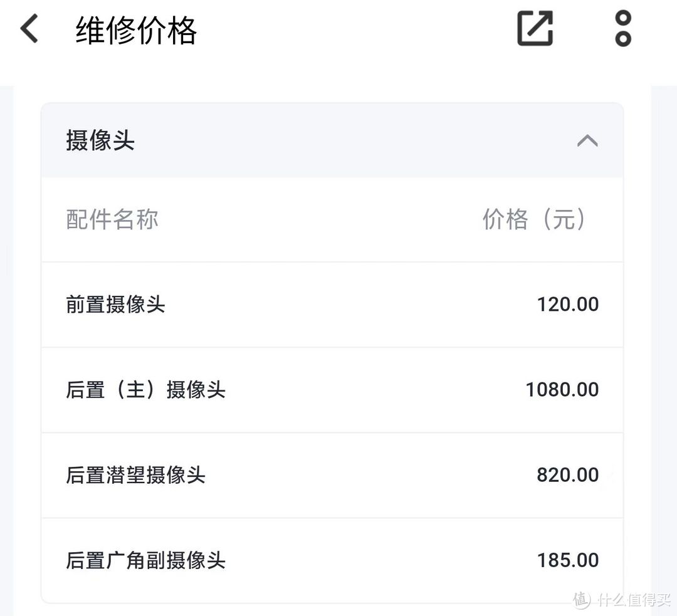Open the share icon at top right
The width and height of the screenshot is (677, 616).
coord(534,28)
